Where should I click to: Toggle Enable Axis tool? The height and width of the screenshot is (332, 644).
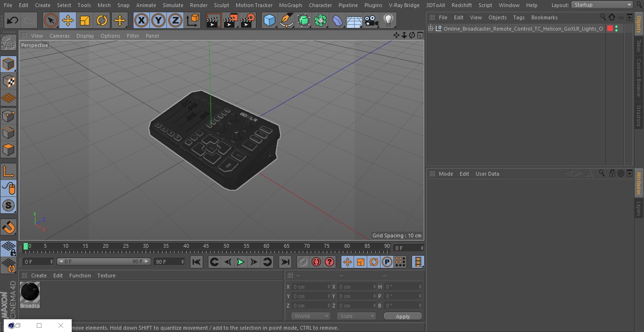8,172
